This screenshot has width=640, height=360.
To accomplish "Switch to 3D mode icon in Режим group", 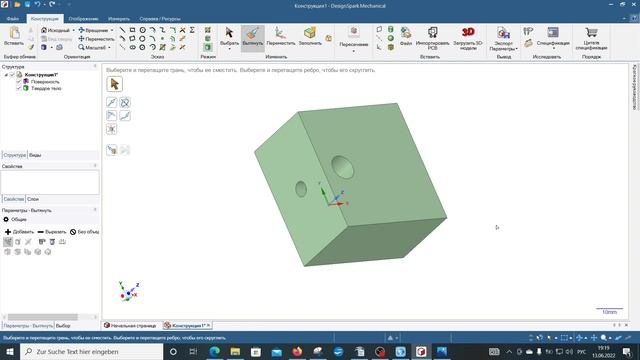I will pos(208,47).
